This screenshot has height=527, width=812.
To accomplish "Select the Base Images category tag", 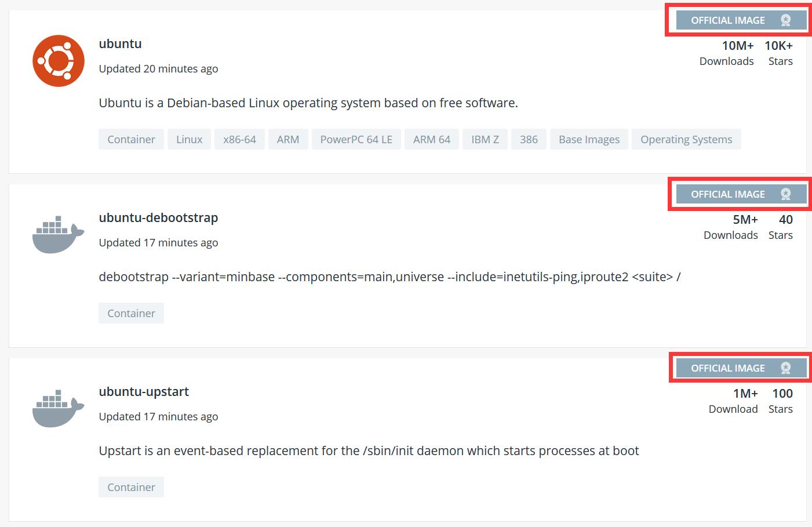I will pyautogui.click(x=589, y=140).
